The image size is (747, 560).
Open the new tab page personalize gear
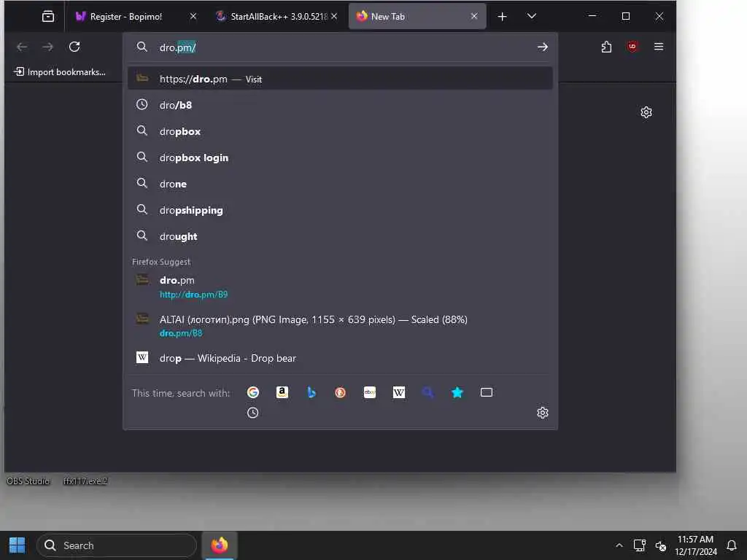[x=646, y=112]
